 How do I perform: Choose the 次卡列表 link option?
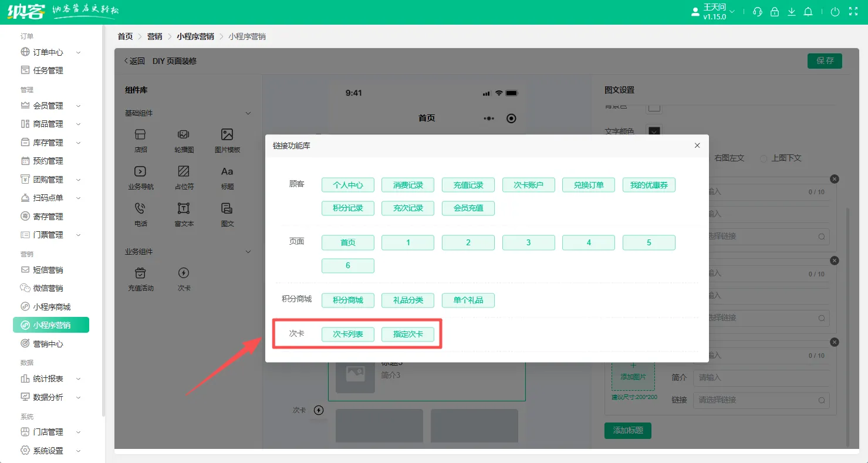click(x=348, y=334)
